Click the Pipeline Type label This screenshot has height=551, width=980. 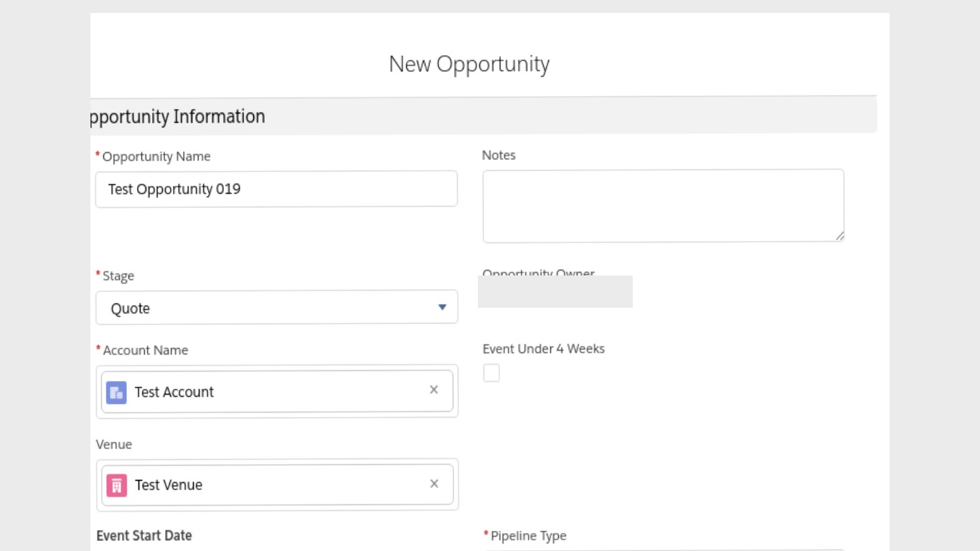click(x=529, y=536)
